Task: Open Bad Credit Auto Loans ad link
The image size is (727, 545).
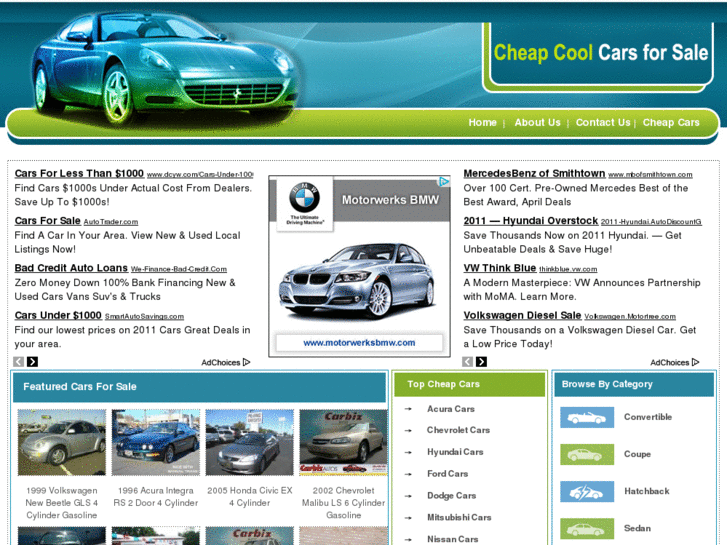Action: [71, 268]
